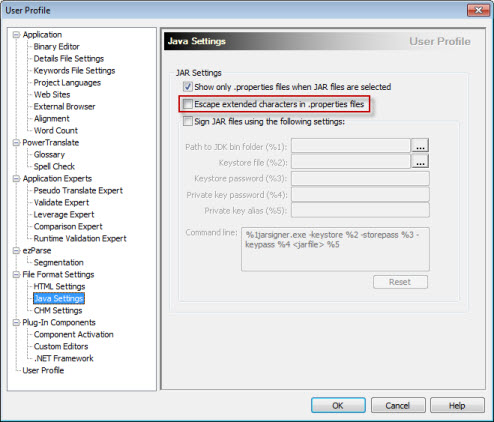Collapse the Application tree node

(x=16, y=35)
